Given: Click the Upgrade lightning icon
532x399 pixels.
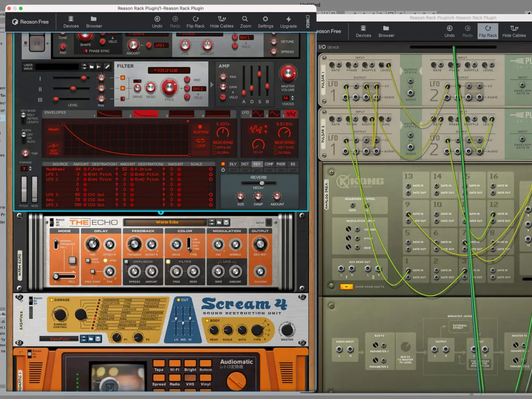Looking at the screenshot, I should 288,22.
